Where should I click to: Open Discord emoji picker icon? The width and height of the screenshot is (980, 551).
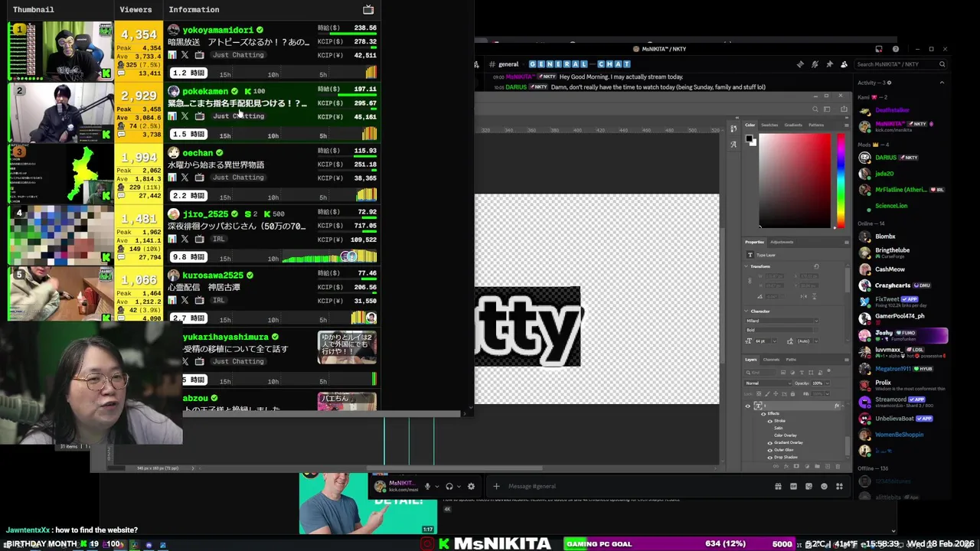coord(824,486)
